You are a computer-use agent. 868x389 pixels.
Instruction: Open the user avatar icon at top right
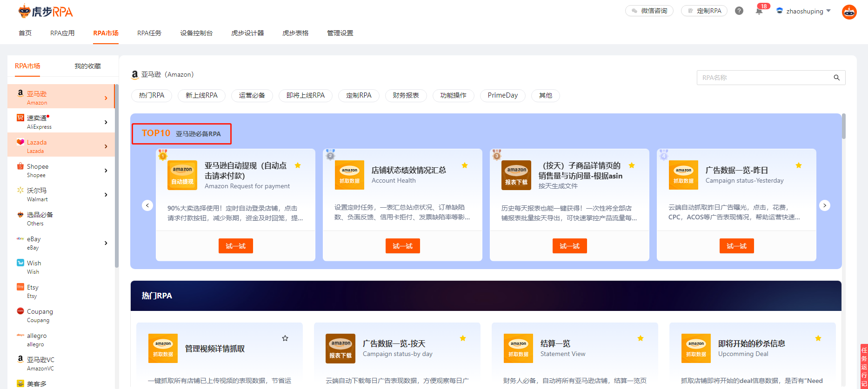click(849, 12)
